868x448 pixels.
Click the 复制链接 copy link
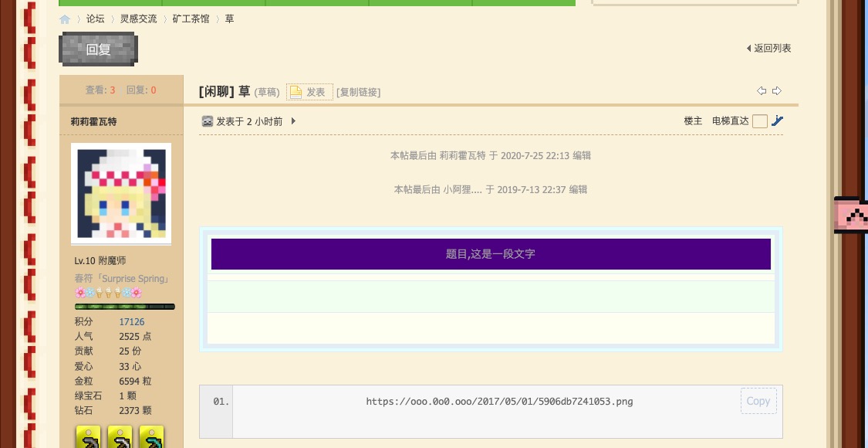pyautogui.click(x=358, y=93)
